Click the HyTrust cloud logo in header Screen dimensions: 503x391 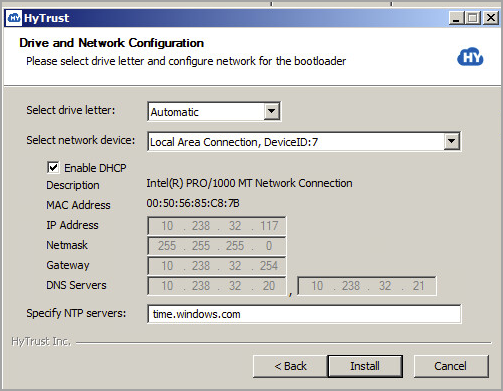[470, 57]
